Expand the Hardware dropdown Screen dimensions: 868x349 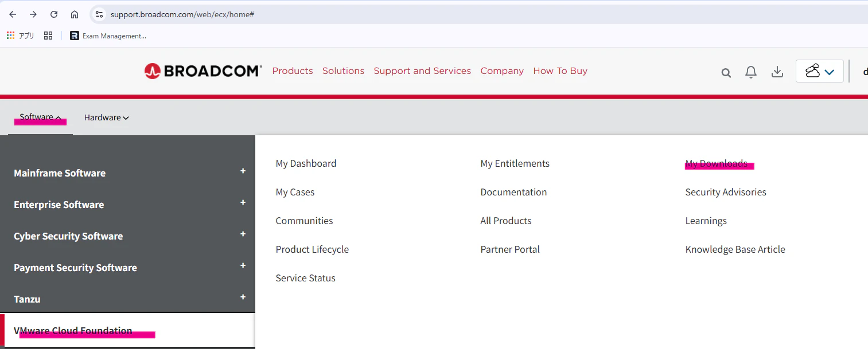point(107,117)
